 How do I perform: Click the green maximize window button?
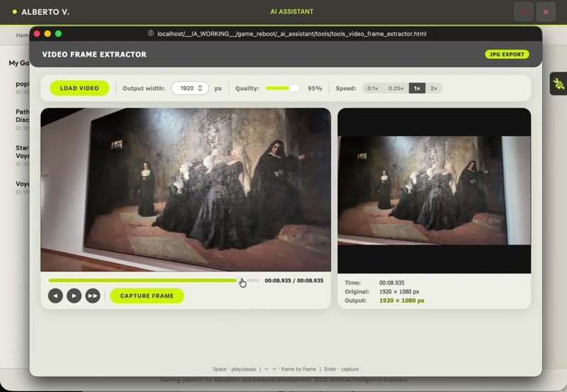click(58, 33)
